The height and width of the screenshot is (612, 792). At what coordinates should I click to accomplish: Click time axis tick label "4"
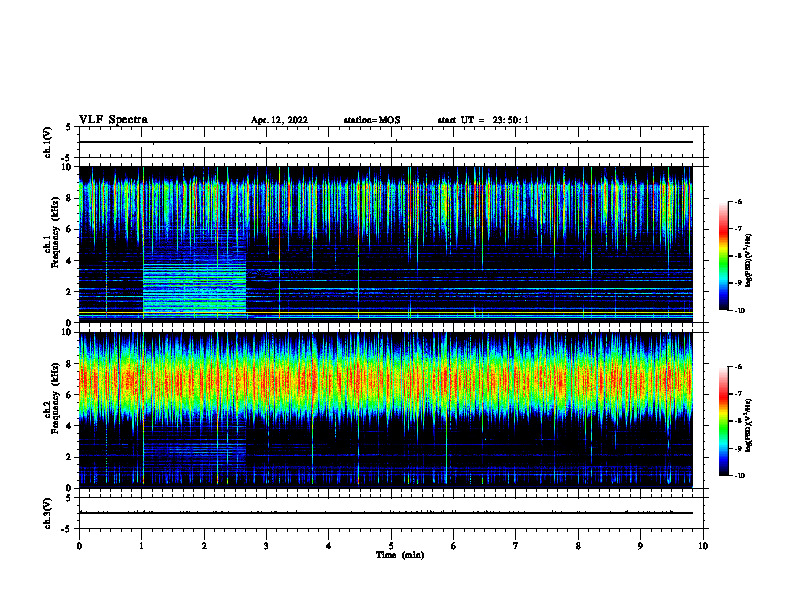(x=329, y=546)
